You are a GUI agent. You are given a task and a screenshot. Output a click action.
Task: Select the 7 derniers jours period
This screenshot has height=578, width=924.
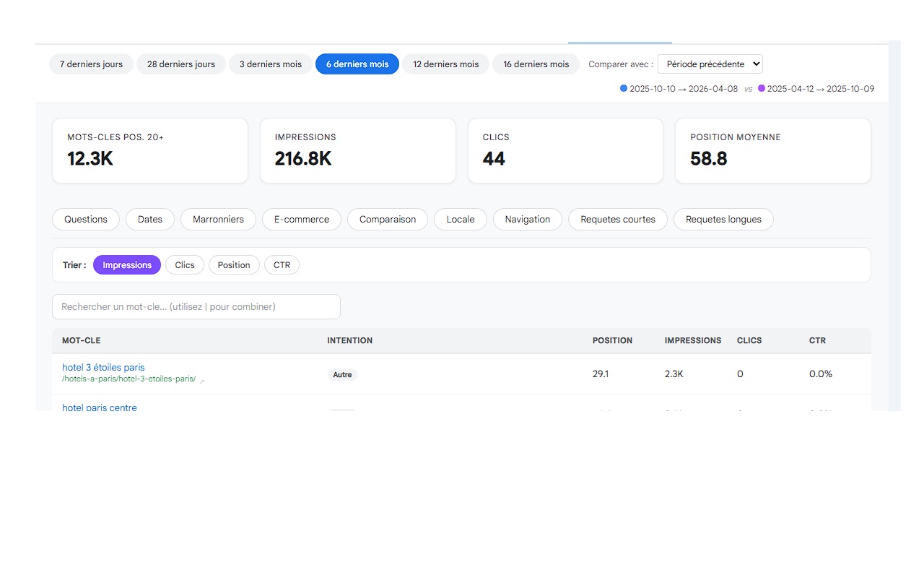91,64
